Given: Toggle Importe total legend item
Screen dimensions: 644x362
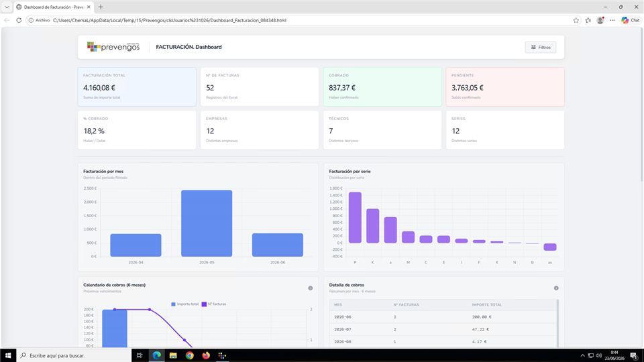Looking at the screenshot, I should [185, 304].
